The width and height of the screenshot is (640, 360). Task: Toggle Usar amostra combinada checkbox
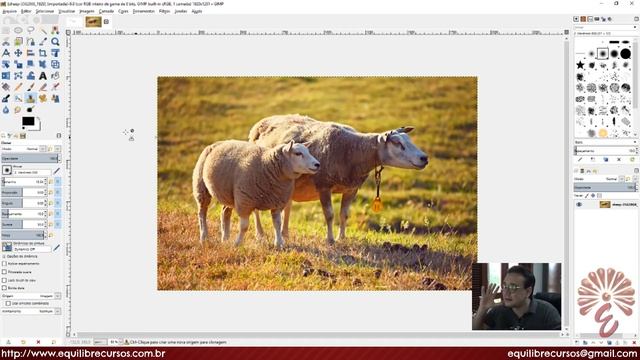(8, 303)
